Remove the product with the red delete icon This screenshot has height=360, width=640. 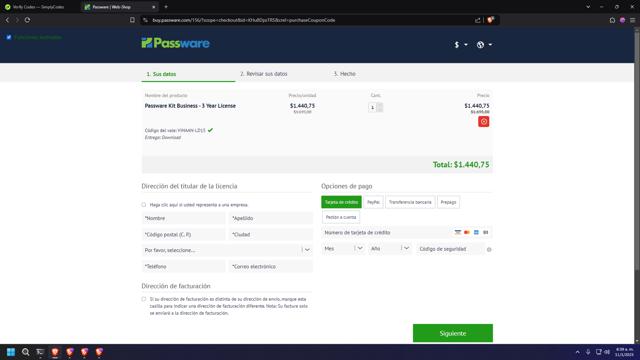(484, 121)
